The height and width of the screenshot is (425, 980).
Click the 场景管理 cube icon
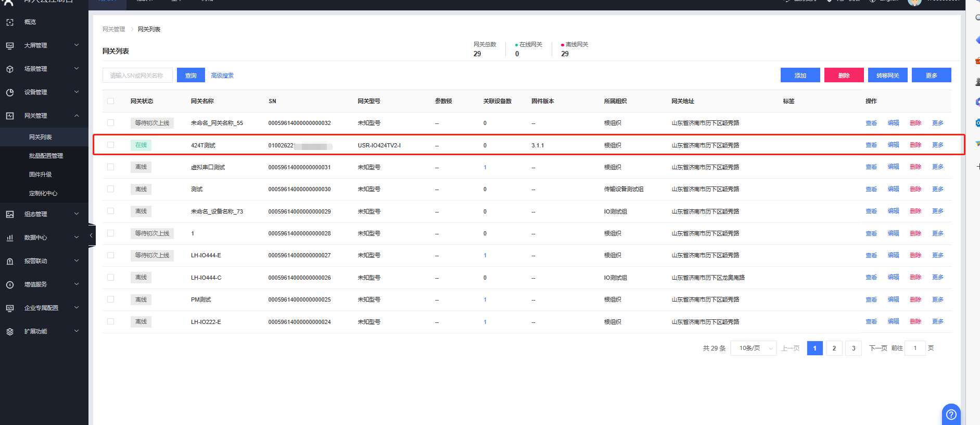pos(10,69)
